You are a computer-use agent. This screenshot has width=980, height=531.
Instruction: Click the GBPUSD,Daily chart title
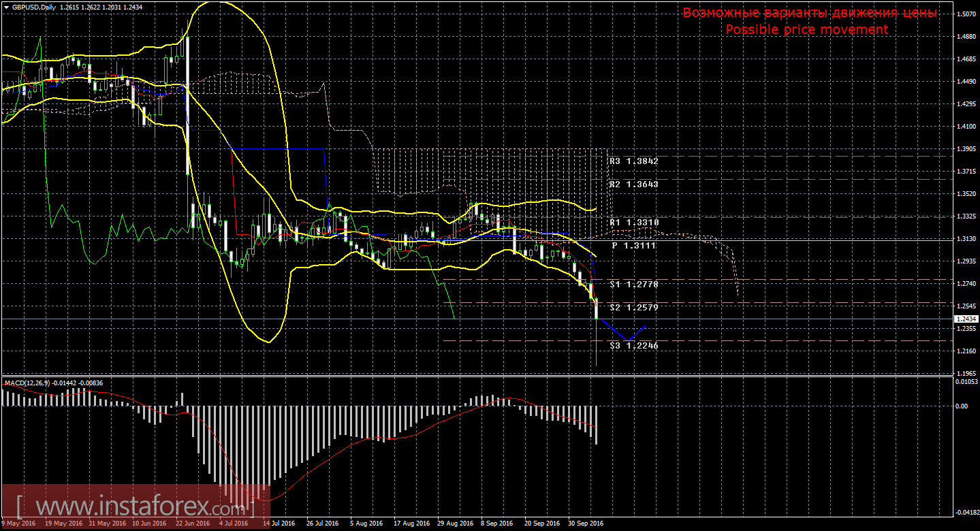point(34,7)
